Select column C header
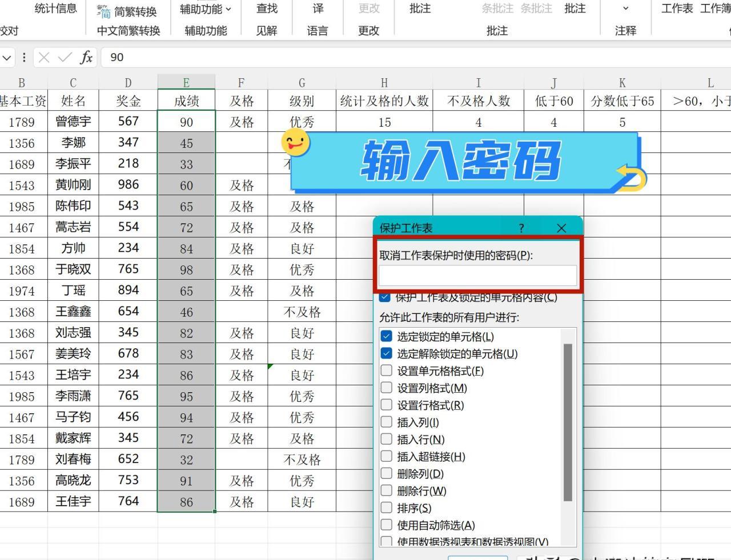This screenshot has height=560, width=731. (x=73, y=83)
